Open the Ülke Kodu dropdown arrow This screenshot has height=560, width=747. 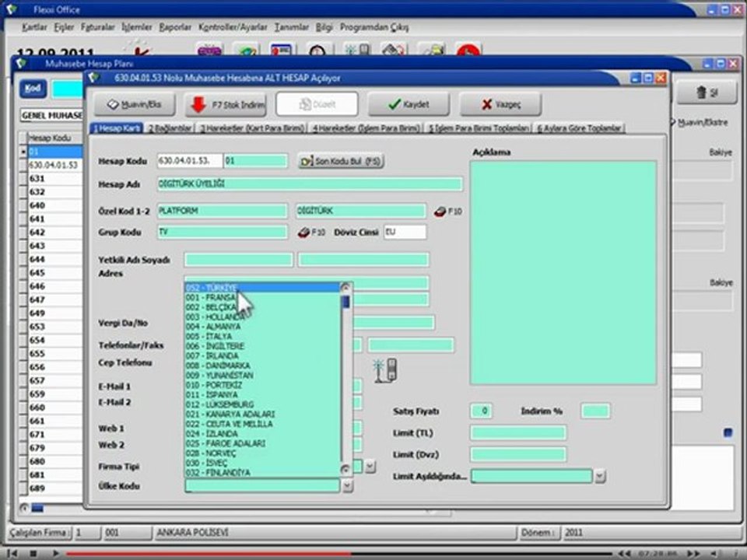[x=348, y=485]
